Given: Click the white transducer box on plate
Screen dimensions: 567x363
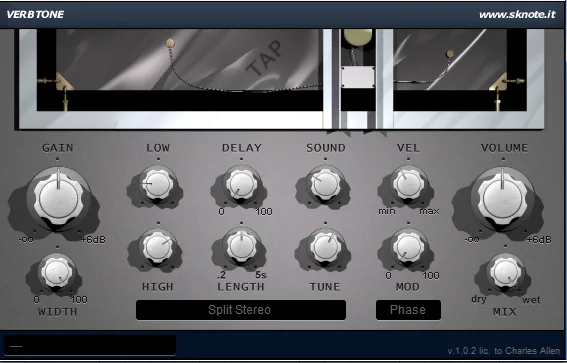Looking at the screenshot, I should (358, 77).
